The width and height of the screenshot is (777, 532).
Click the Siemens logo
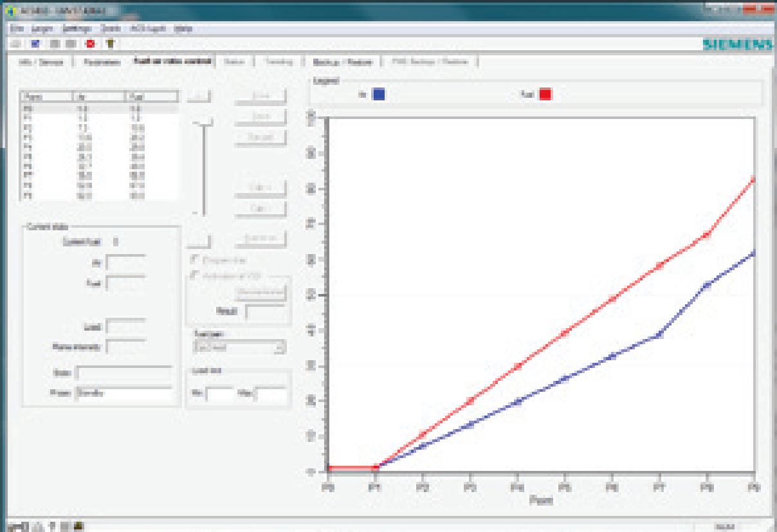(737, 44)
